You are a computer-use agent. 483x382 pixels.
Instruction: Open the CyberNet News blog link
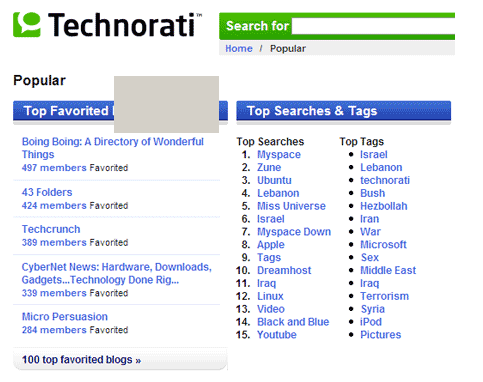point(117,273)
